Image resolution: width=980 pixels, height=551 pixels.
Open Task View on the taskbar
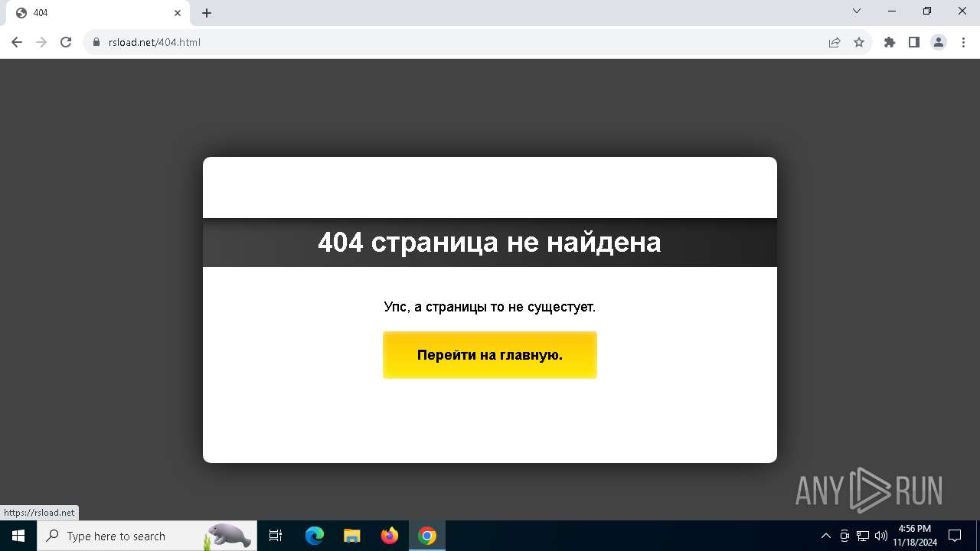coord(276,536)
